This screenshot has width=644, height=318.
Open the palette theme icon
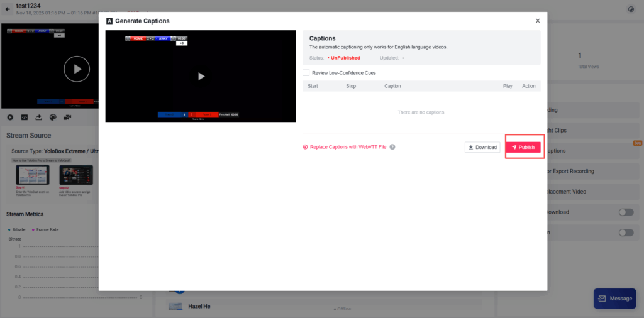tap(53, 117)
